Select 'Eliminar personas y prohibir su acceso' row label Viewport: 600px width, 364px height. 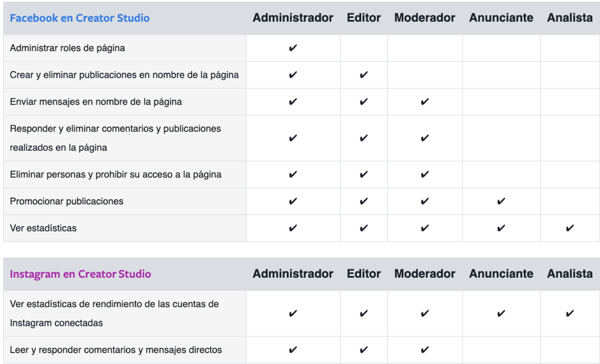tap(116, 175)
